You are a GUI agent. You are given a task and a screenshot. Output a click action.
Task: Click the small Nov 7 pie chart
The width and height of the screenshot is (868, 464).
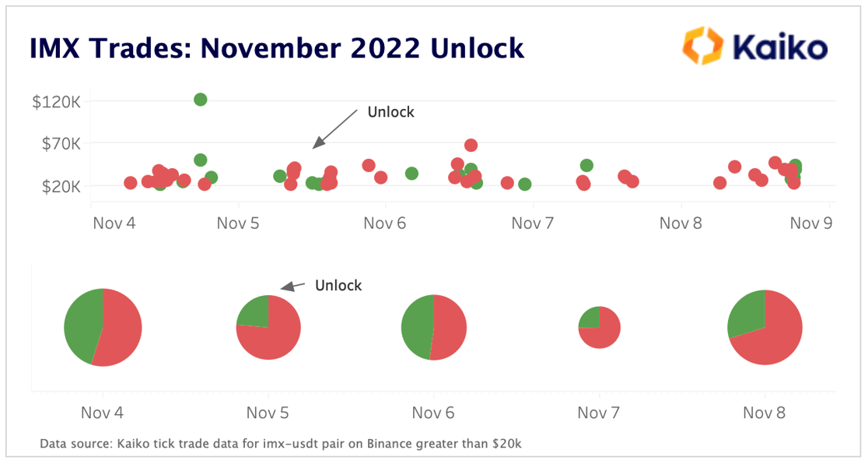coord(600,328)
